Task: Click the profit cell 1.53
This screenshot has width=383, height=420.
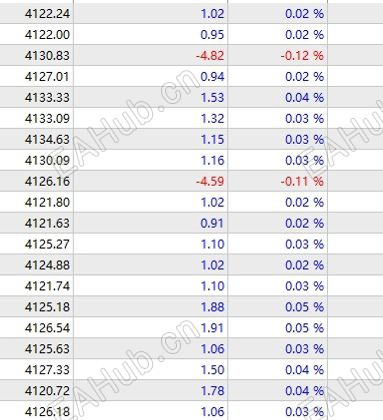Action: pos(212,98)
